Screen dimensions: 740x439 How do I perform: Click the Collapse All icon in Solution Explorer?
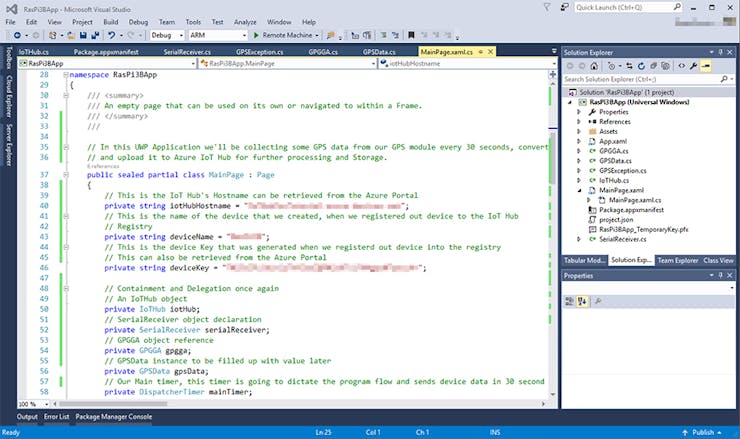(653, 66)
